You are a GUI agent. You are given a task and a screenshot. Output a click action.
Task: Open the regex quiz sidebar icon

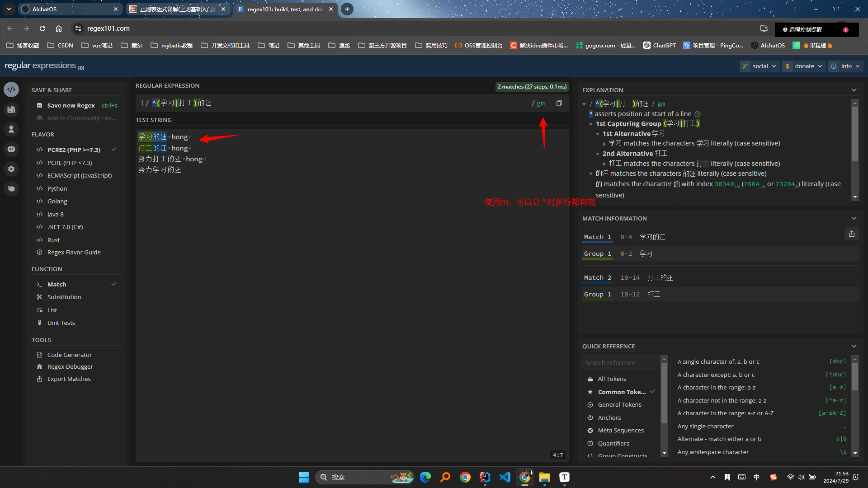pos(11,149)
